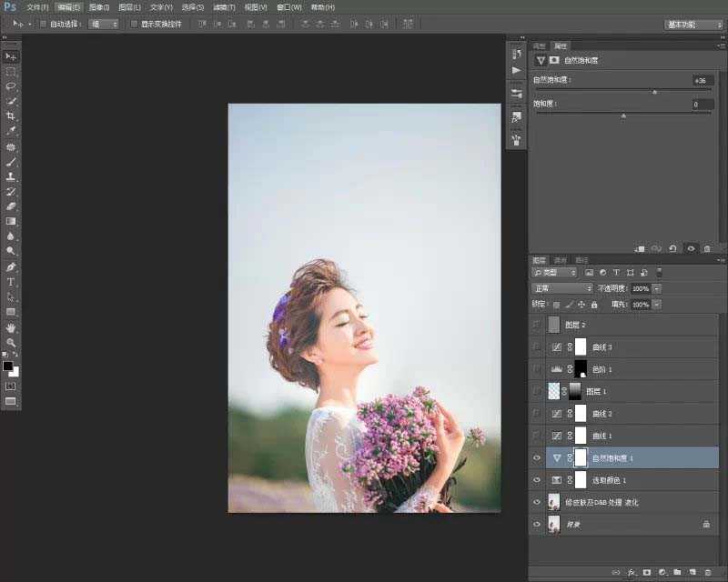728x582 pixels.
Task: Click the 背景 layer thumbnail
Action: click(x=555, y=525)
